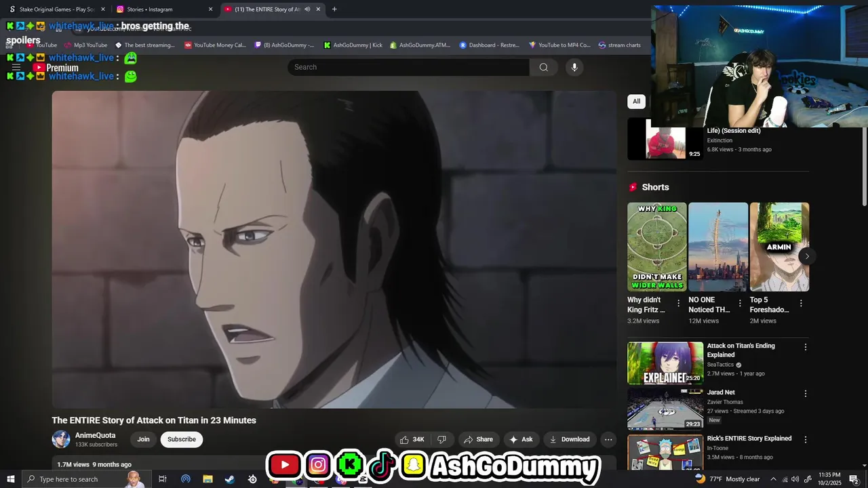The height and width of the screenshot is (488, 868).
Task: Click the video player to pause
Action: (334, 249)
